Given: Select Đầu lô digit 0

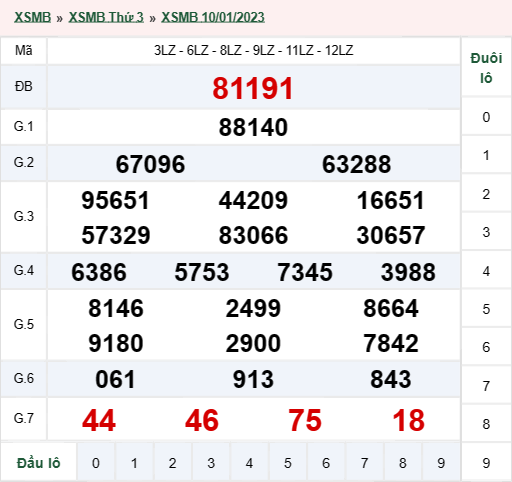Looking at the screenshot, I should [x=96, y=463].
